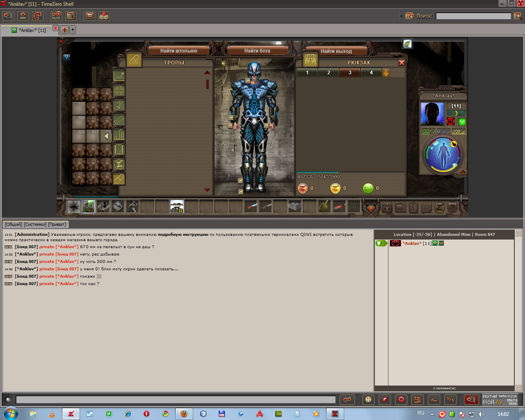Open clipboard tasks icon in bottom menu
This screenshot has height=420, width=525.
(x=413, y=208)
